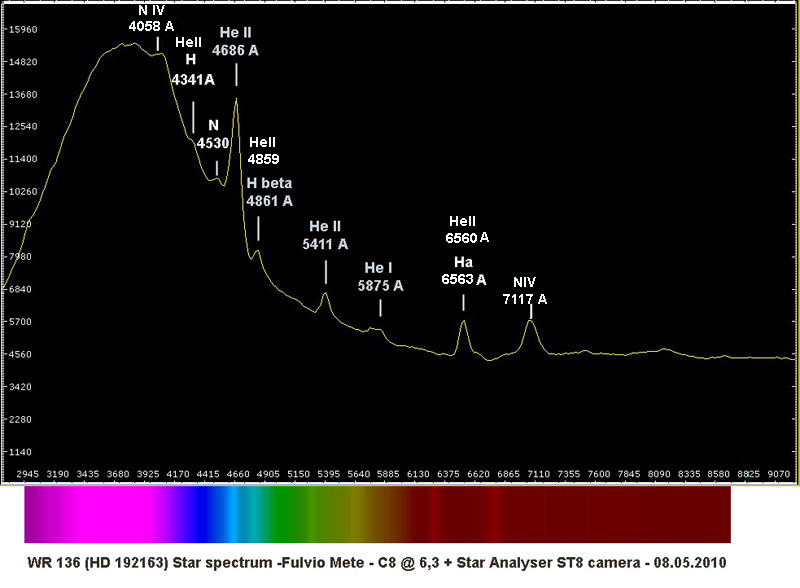Image resolution: width=800 pixels, height=588 pixels.
Task: Click the 6375 wavelength tick label
Action: click(448, 474)
